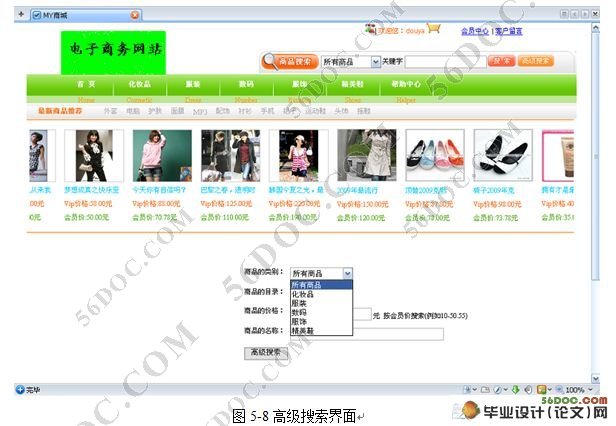
Task: Open the zoom 100% dropdown arrow
Action: pyautogui.click(x=590, y=389)
